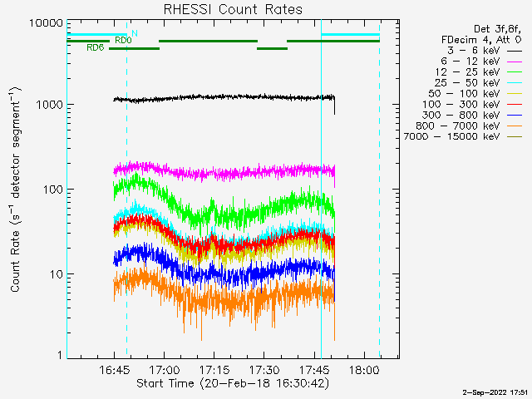Viewport: 532px width, 399px height.
Task: Click the RD6 flag label
Action: (x=96, y=47)
